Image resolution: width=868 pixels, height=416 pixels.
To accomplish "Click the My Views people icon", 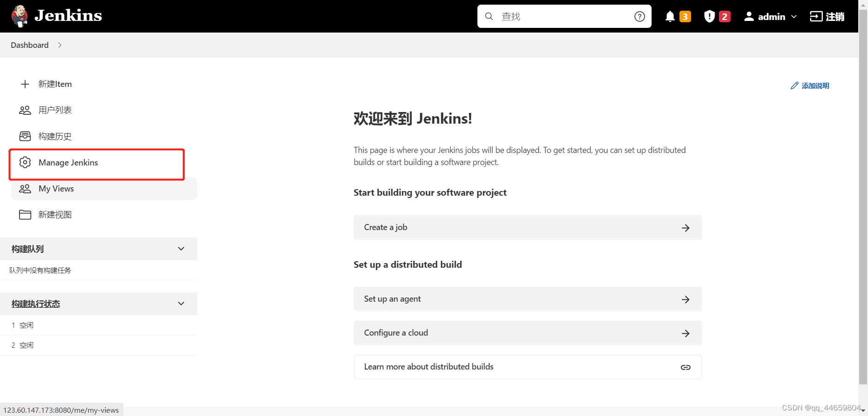I will 25,189.
